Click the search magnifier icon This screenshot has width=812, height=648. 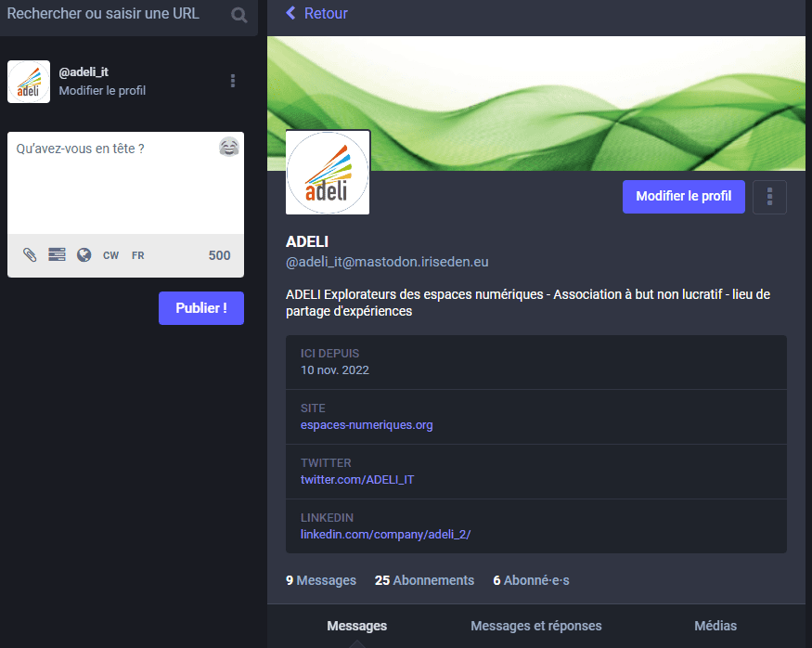pos(238,15)
